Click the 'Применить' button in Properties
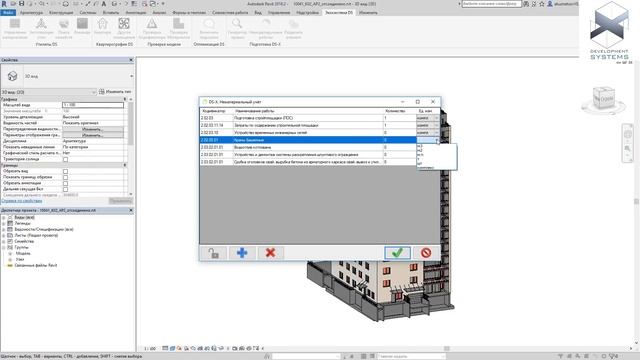640x360 pixels. (x=120, y=201)
